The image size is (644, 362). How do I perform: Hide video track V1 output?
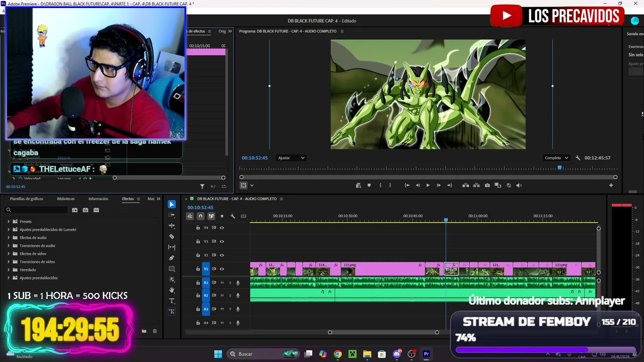point(222,268)
